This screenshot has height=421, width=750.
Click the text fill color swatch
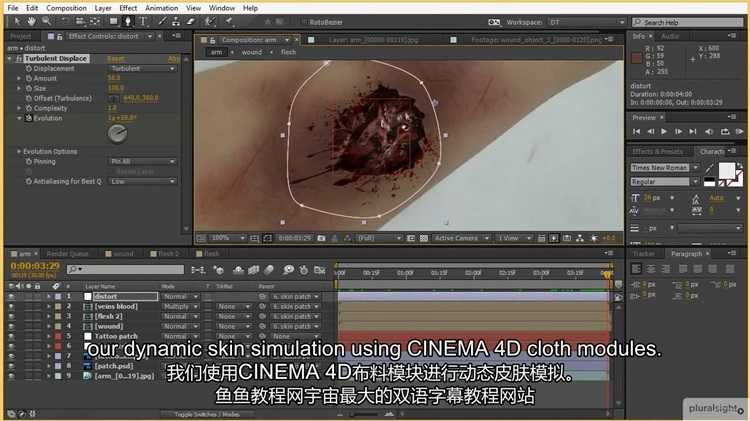(727, 170)
